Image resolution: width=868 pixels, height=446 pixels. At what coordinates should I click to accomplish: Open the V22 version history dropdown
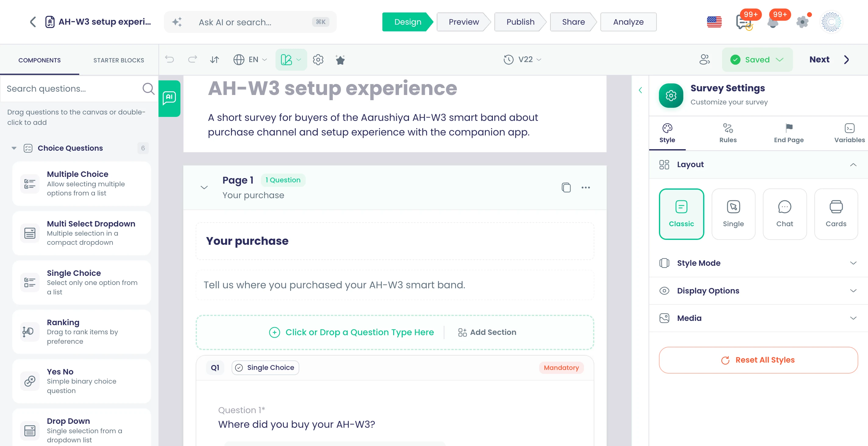[x=522, y=60]
